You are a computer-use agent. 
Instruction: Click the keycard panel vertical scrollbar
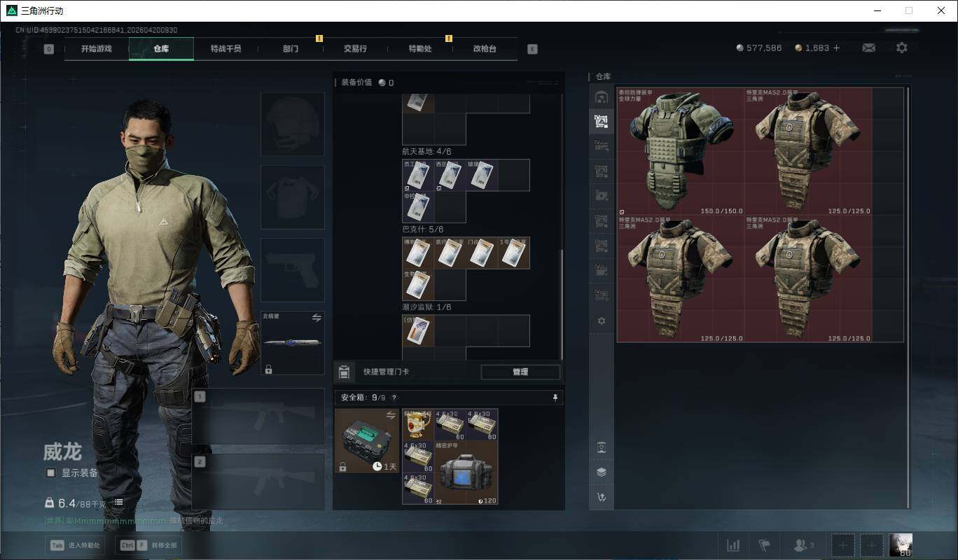[562, 304]
